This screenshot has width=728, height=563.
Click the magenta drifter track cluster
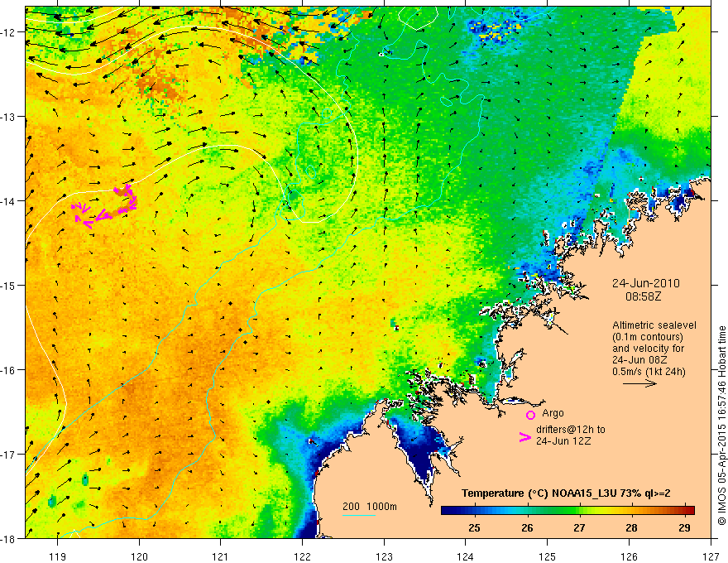pyautogui.click(x=105, y=207)
